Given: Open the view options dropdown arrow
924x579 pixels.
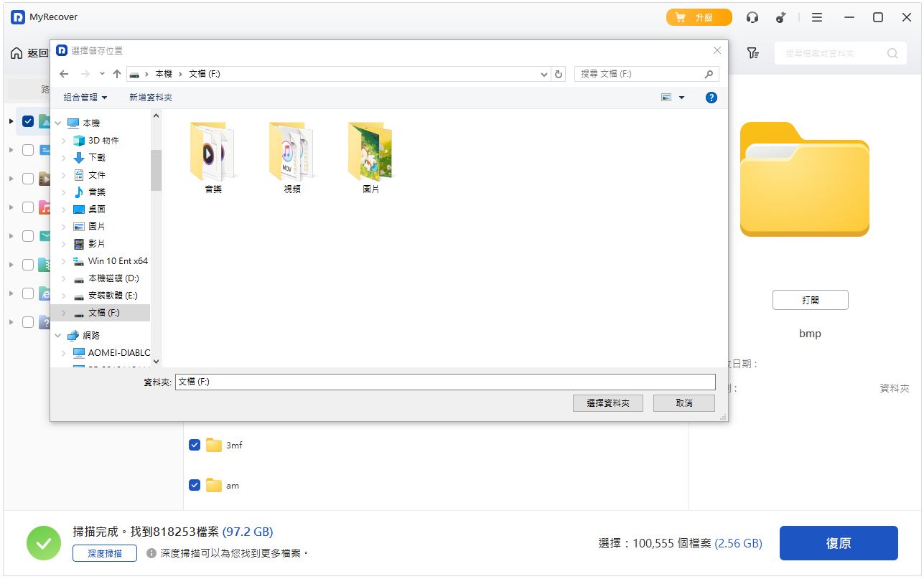Looking at the screenshot, I should click(x=681, y=98).
